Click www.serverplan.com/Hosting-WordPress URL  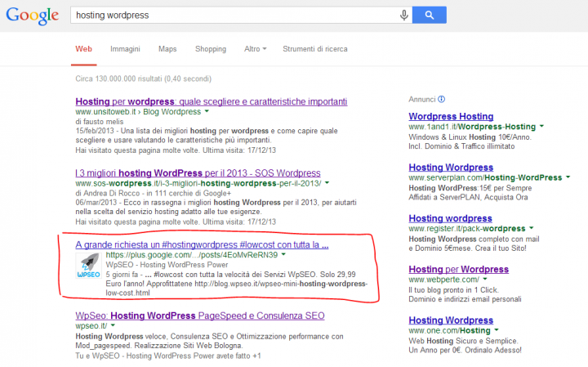coord(485,177)
